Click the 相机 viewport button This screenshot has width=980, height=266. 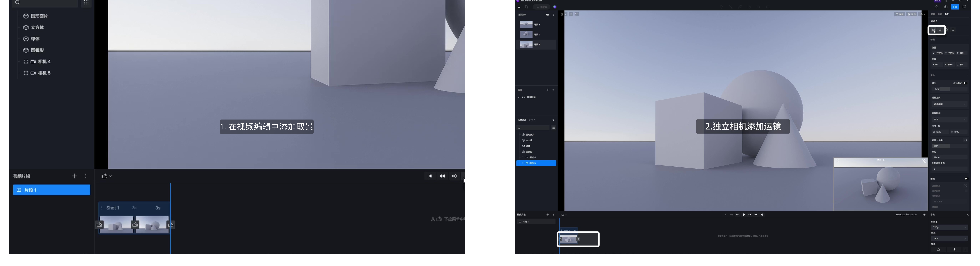pyautogui.click(x=899, y=14)
